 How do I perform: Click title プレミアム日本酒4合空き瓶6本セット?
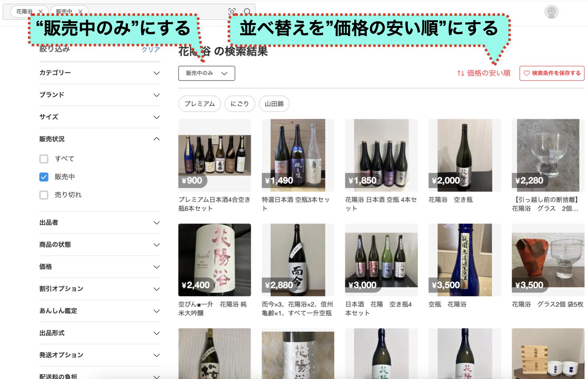point(214,204)
